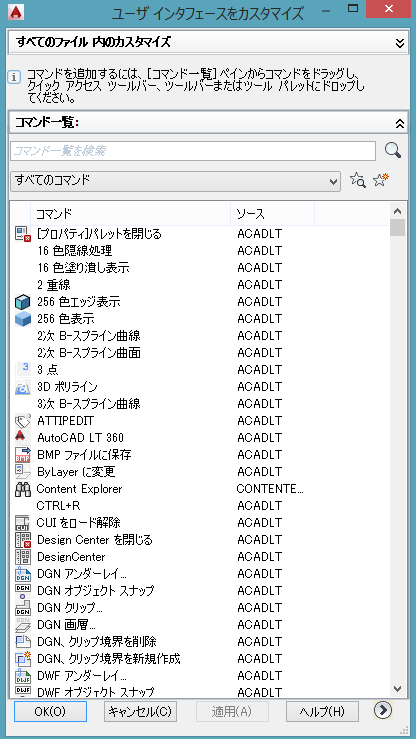Click the AutoCAD LT 360 icon
The width and height of the screenshot is (416, 743).
pyautogui.click(x=23, y=438)
